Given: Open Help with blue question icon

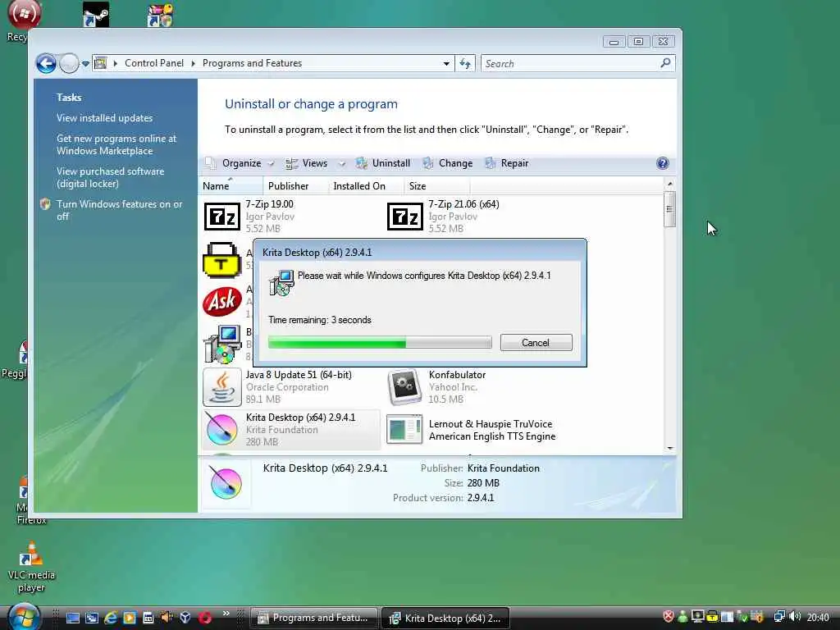Looking at the screenshot, I should (663, 163).
